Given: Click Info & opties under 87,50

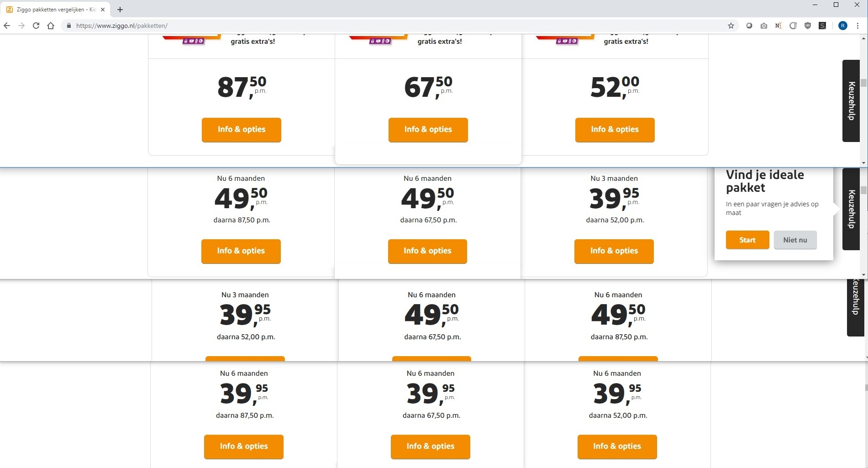Looking at the screenshot, I should (241, 130).
